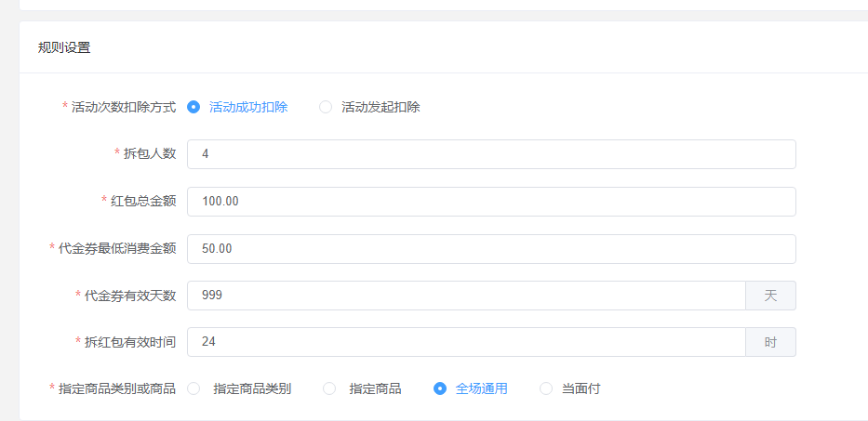Click the 代金券有效天数 label text
Screen dimensions: 868x421
130,296
